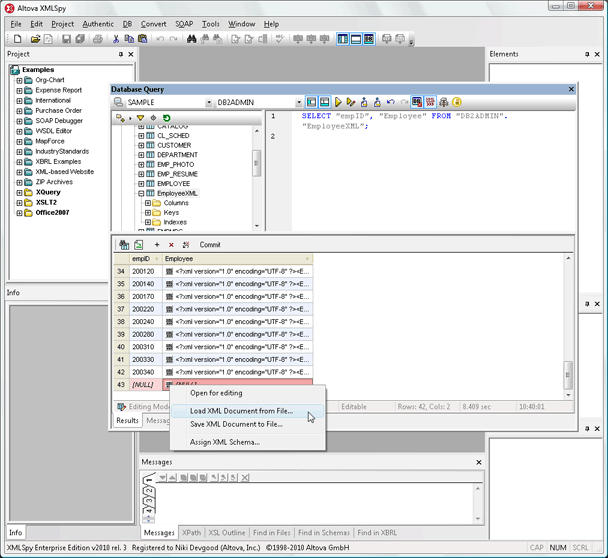Viewport: 608px width, 558px height.
Task: Open the DB2ADMIN schema dropdown
Action: [298, 102]
